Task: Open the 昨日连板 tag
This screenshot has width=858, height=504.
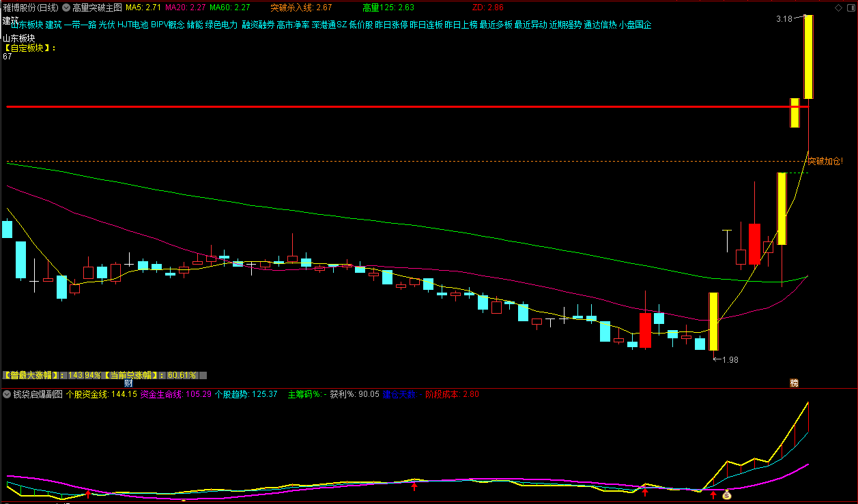Action: 427,25
